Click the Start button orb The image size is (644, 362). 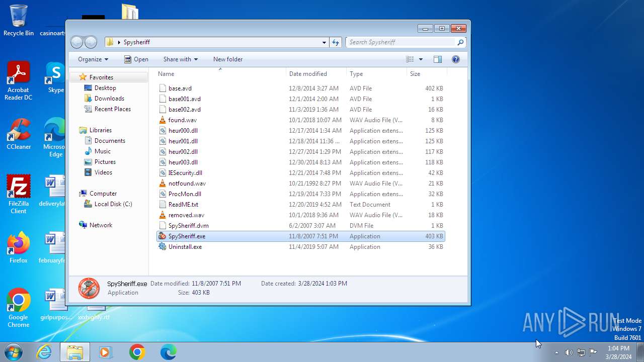pos(13,352)
